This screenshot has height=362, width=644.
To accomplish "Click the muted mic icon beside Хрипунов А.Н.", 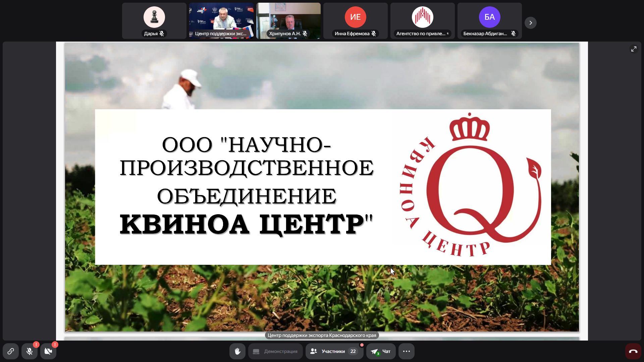I will pos(305,34).
